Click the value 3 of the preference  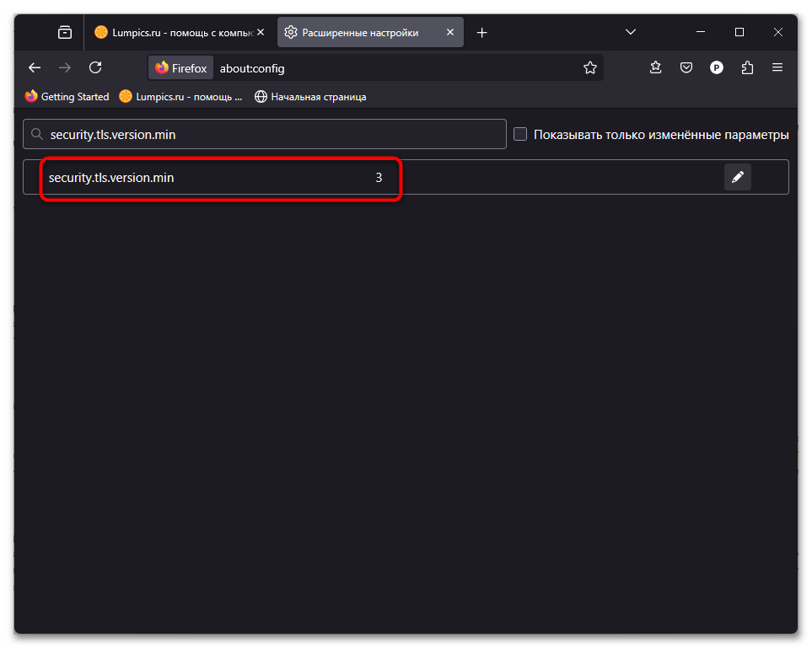pyautogui.click(x=379, y=178)
